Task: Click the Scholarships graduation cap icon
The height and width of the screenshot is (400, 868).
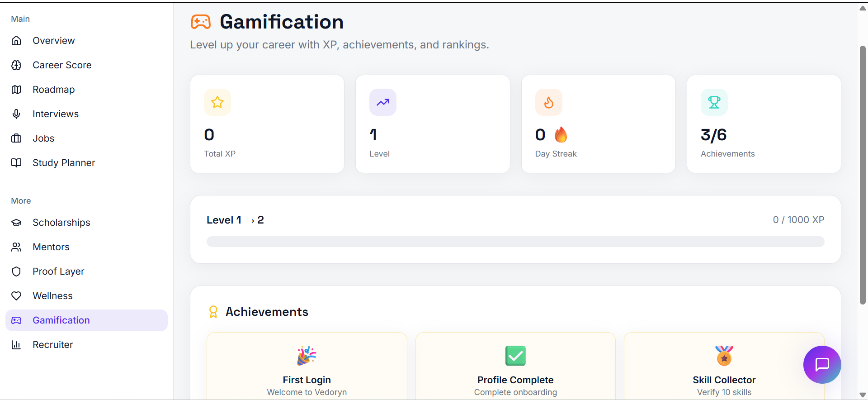Action: coord(16,223)
